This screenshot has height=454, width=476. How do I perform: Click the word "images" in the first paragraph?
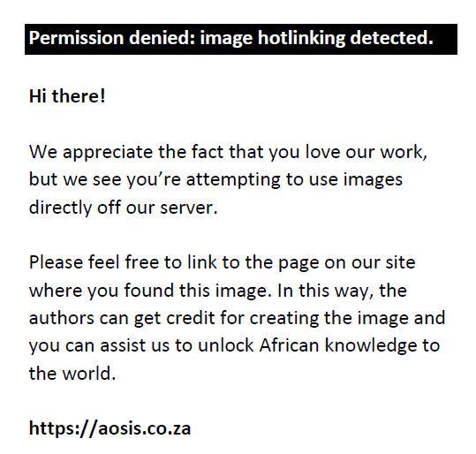tap(373, 180)
